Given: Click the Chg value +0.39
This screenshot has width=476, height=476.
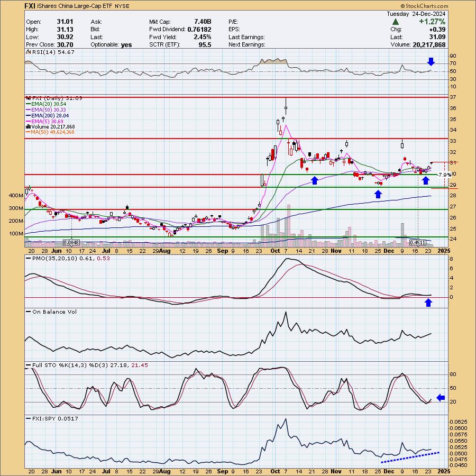Looking at the screenshot, I should pos(437,29).
